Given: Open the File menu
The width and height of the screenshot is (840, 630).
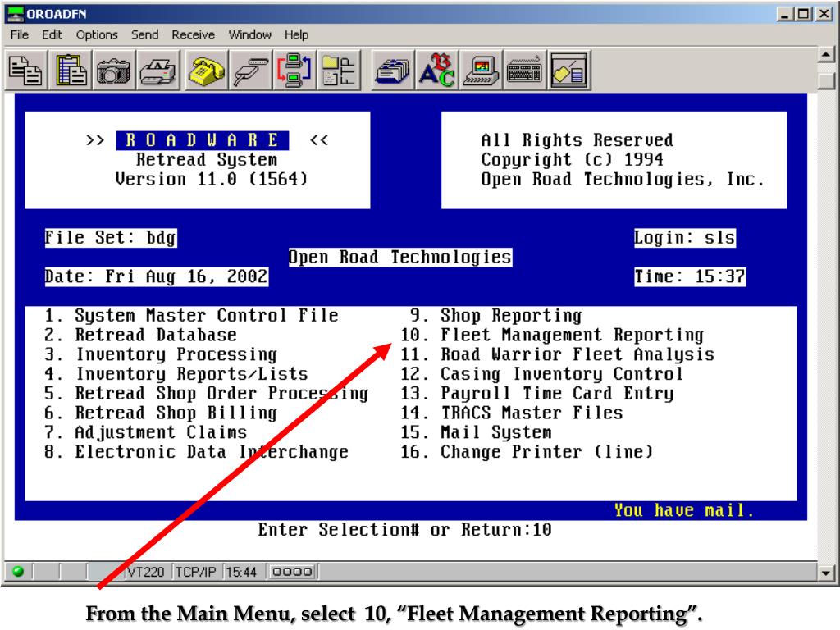Looking at the screenshot, I should (x=20, y=34).
